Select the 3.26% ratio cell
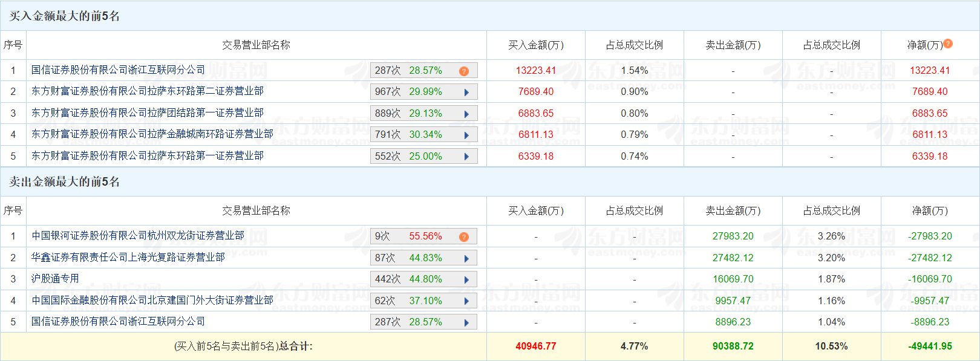This screenshot has width=980, height=361. point(831,236)
